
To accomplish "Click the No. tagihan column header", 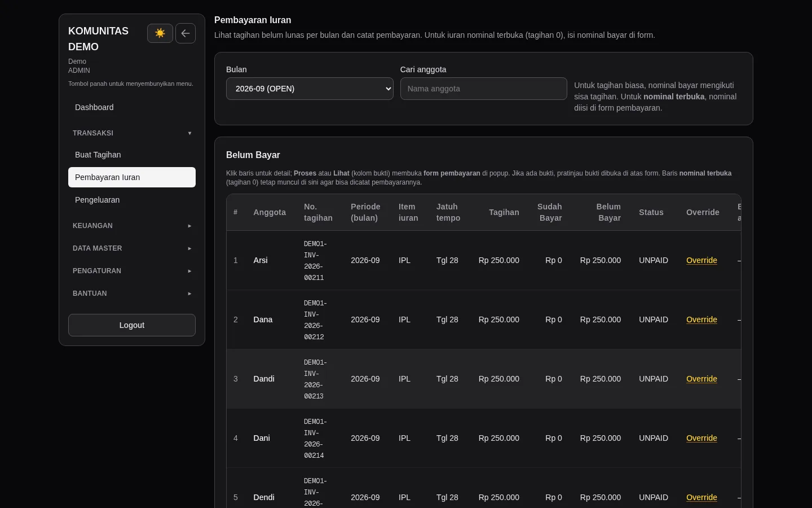I will (318, 212).
